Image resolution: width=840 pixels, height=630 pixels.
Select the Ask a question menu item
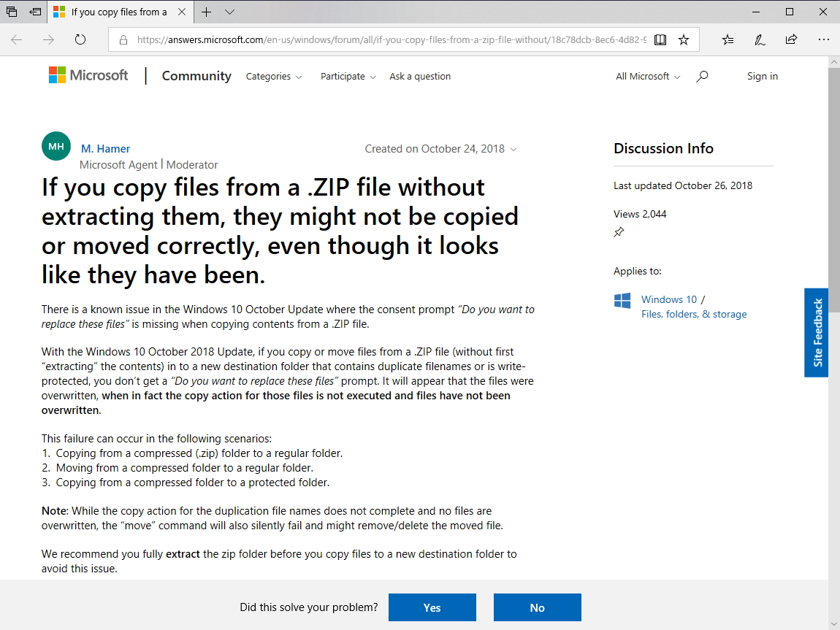point(420,76)
